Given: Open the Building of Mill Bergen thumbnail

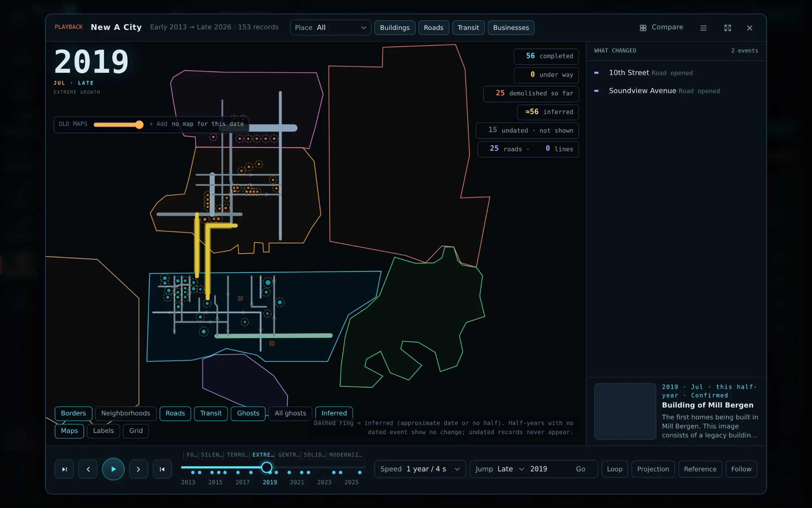Looking at the screenshot, I should click(625, 411).
